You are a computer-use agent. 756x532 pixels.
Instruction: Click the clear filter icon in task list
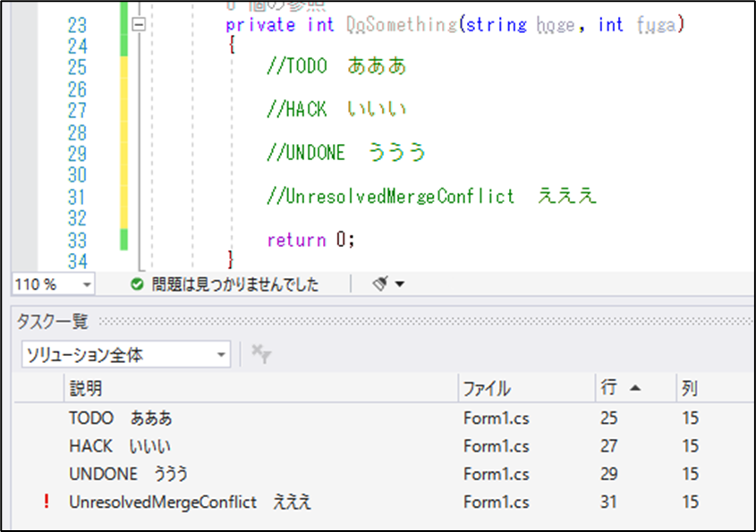(261, 354)
